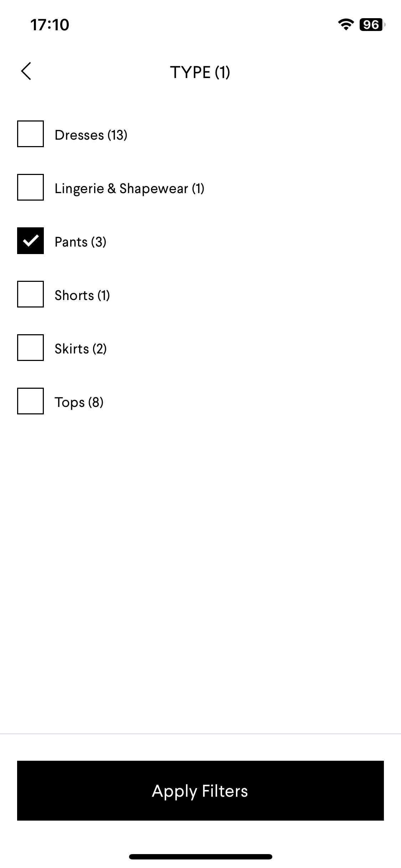Image resolution: width=401 pixels, height=868 pixels.
Task: Tap the Wi-Fi status icon
Action: click(x=345, y=25)
